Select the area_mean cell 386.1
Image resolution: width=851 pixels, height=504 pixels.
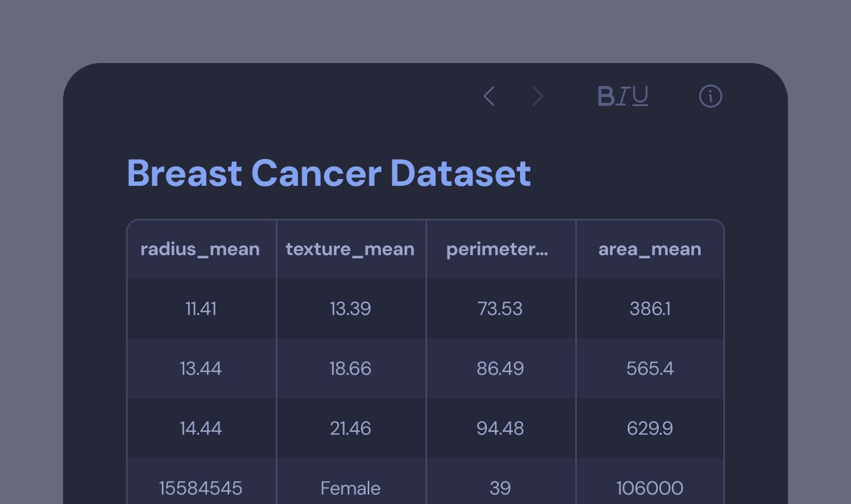click(x=650, y=309)
